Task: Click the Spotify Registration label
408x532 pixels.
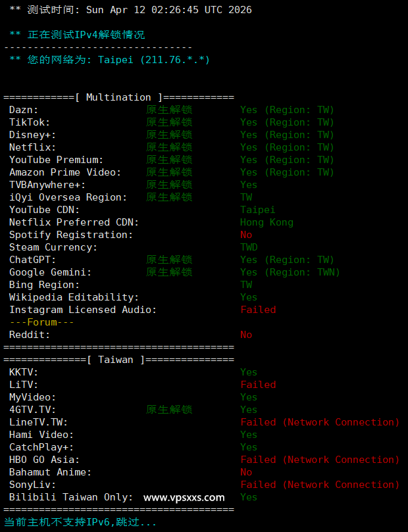Action: 71,235
